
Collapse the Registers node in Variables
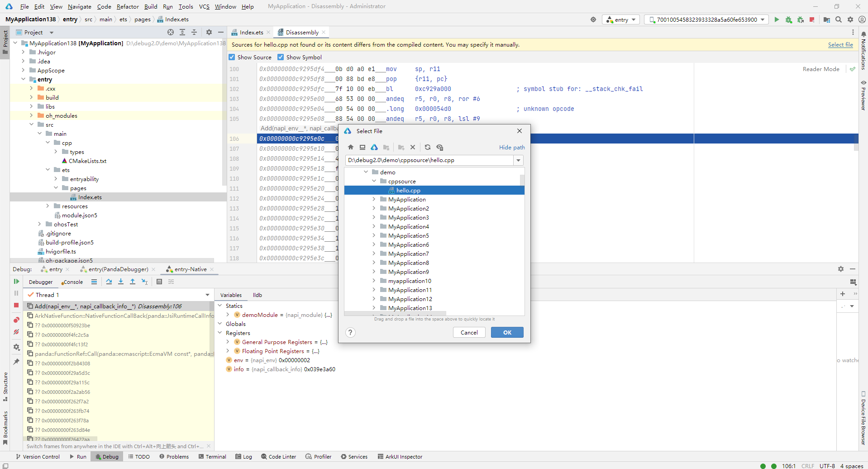220,333
